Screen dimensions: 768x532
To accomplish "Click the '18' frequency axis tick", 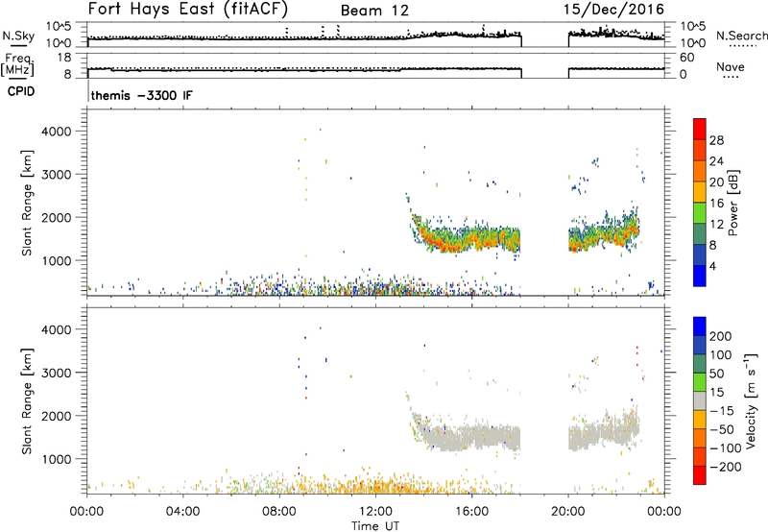I will (64, 58).
